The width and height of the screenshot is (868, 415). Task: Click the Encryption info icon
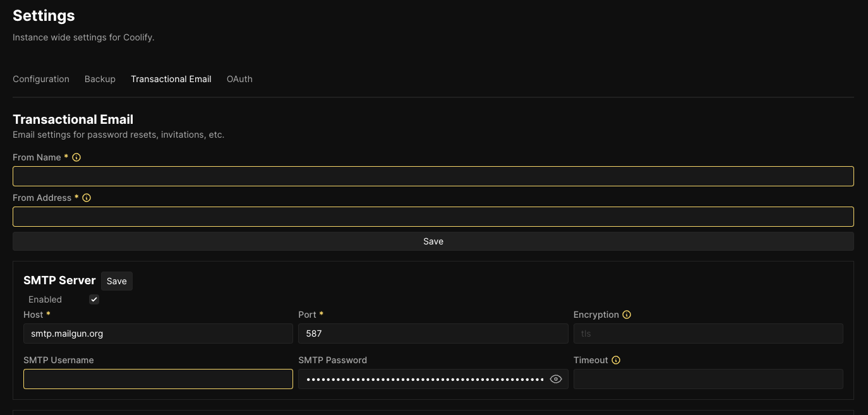tap(627, 315)
